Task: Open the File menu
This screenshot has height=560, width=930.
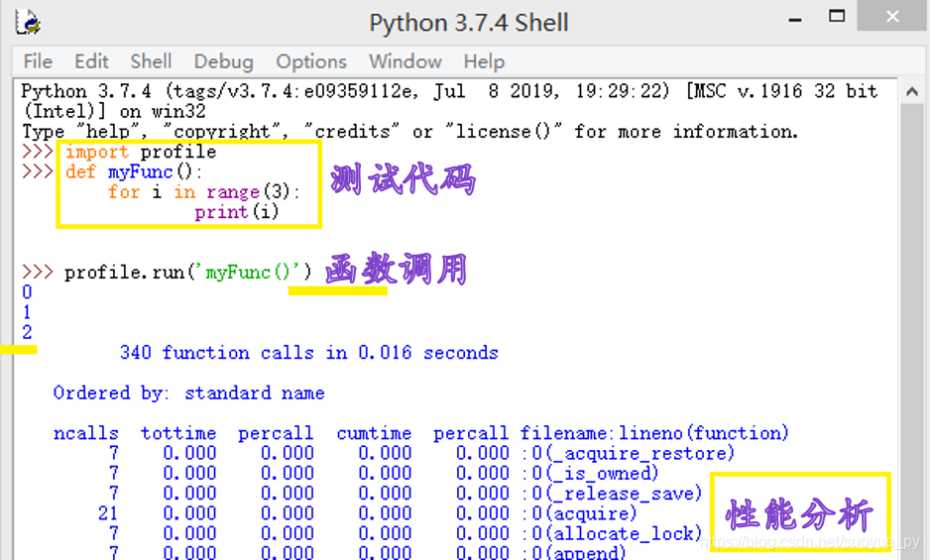Action: (x=38, y=61)
